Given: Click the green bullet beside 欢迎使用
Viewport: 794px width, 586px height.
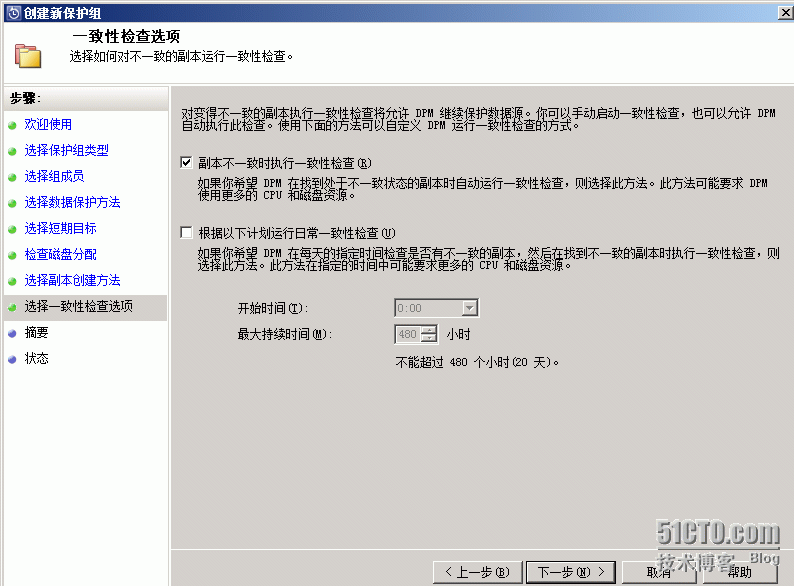Looking at the screenshot, I should click(x=12, y=125).
